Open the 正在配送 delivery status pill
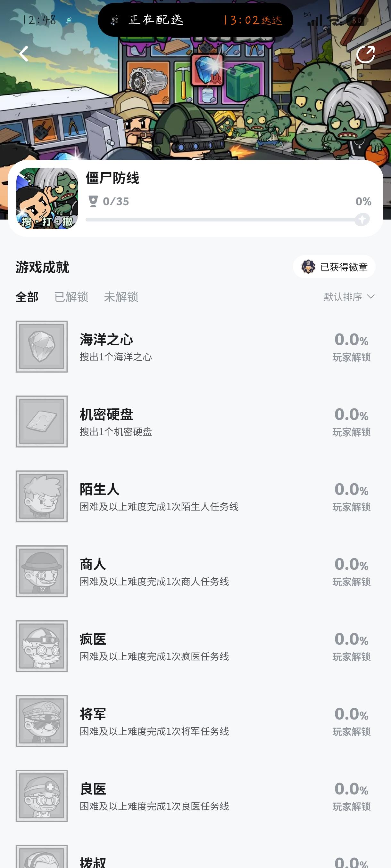 [x=195, y=20]
